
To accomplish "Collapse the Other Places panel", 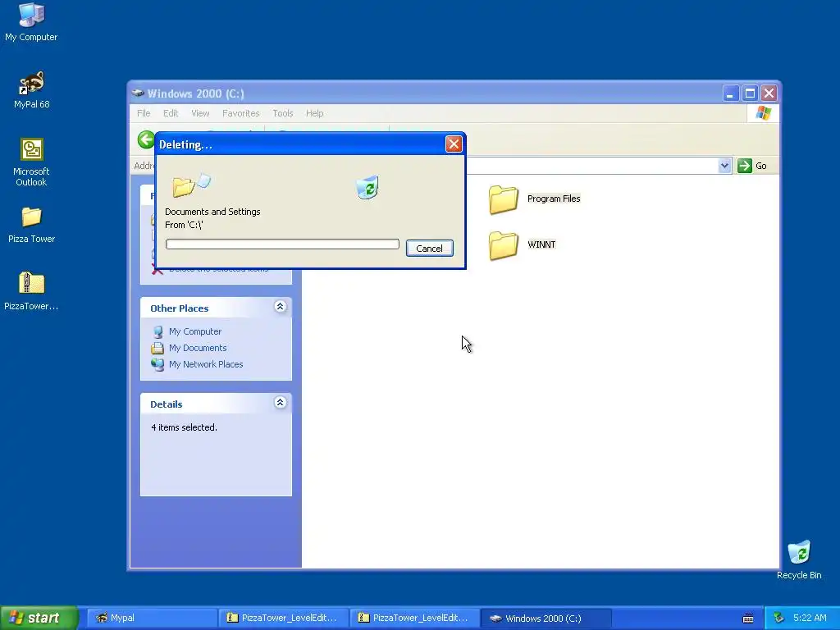I will [280, 307].
